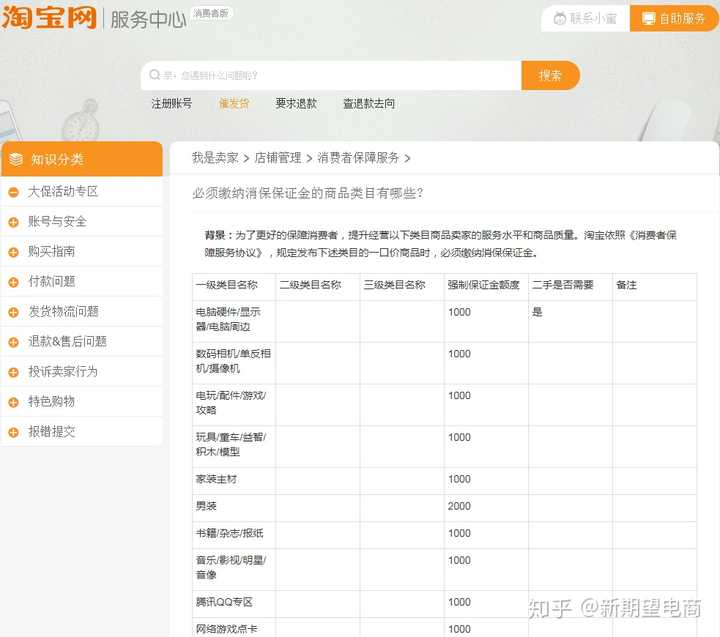Expand 特色购物 plus icon

(13, 402)
